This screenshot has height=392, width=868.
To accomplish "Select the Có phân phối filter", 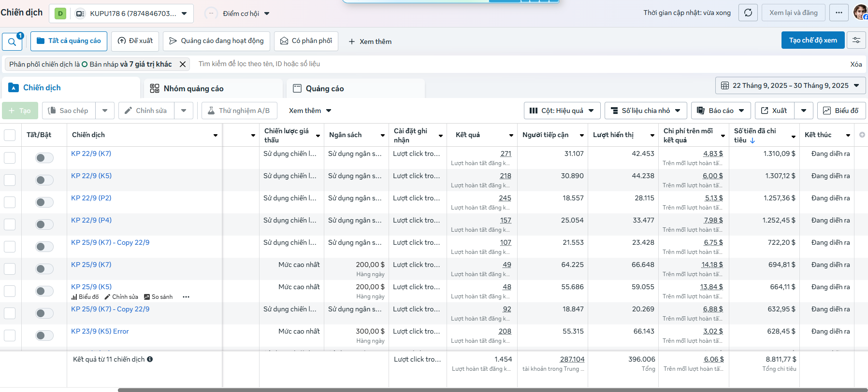I will [x=306, y=41].
